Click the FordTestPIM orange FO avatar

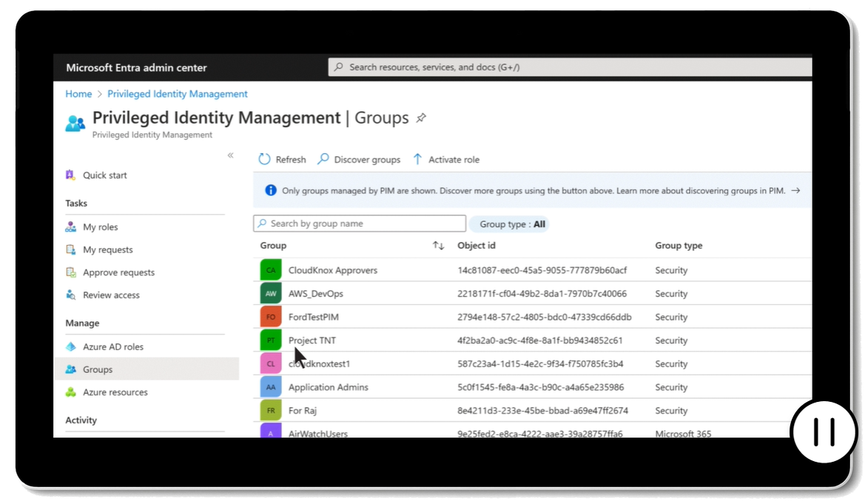271,317
